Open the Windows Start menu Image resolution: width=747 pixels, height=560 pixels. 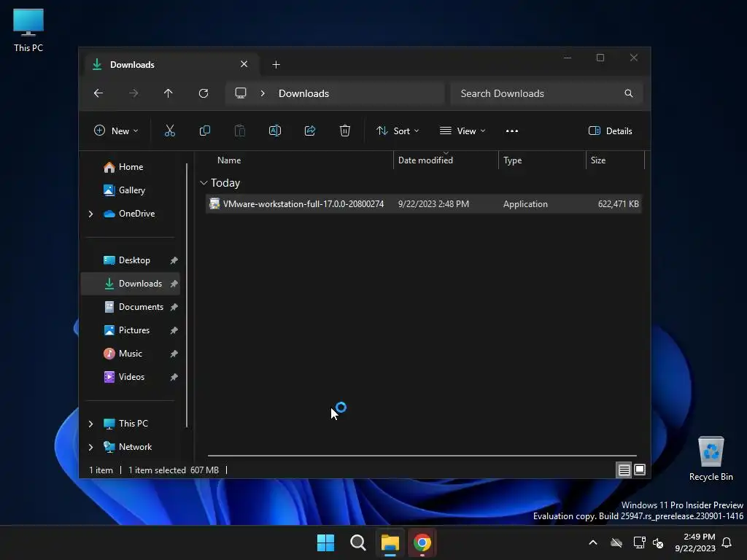pos(326,542)
